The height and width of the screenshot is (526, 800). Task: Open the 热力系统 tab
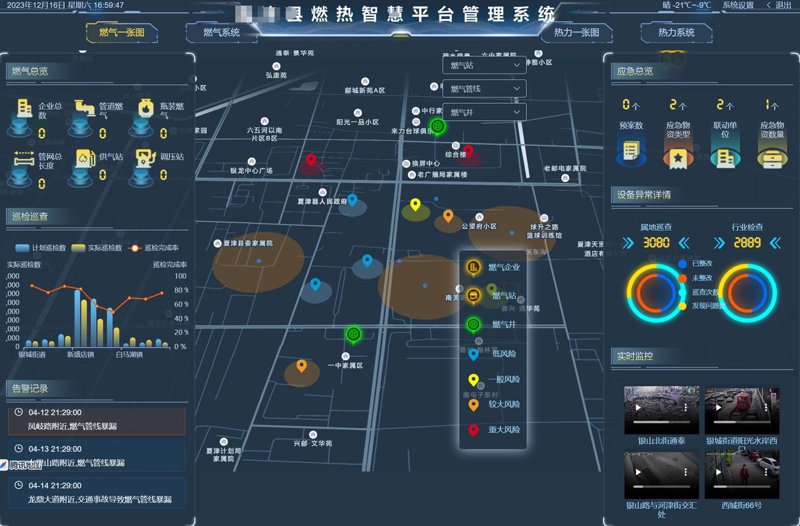(676, 33)
